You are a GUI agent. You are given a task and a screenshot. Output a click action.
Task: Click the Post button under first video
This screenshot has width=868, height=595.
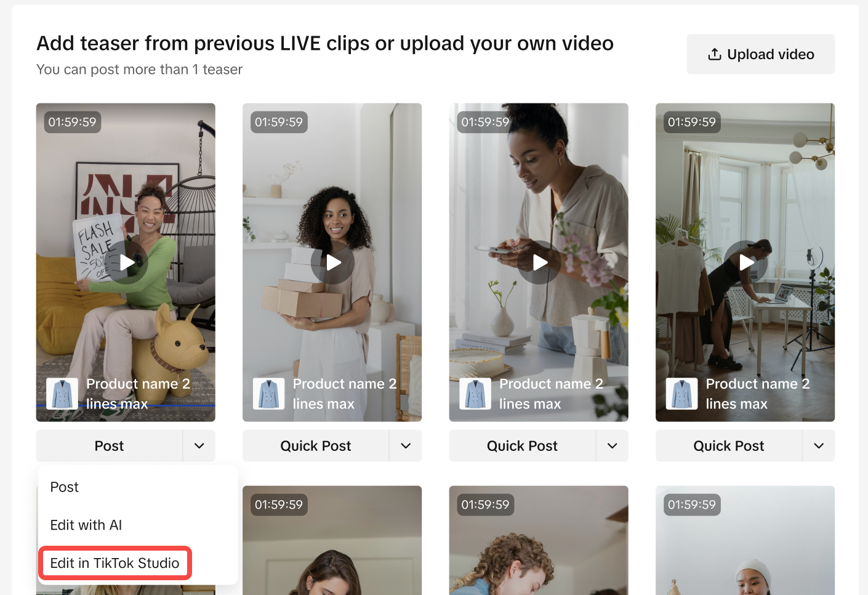coord(110,446)
